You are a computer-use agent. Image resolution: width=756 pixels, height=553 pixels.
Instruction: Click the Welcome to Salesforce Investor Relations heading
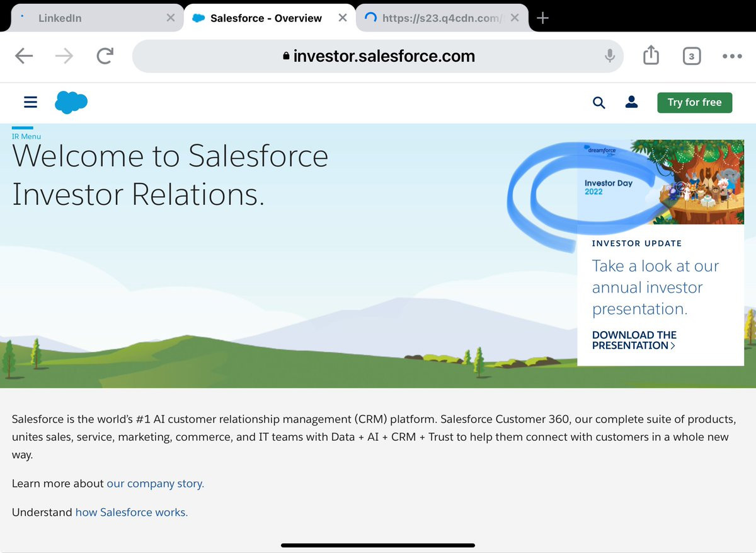[170, 175]
